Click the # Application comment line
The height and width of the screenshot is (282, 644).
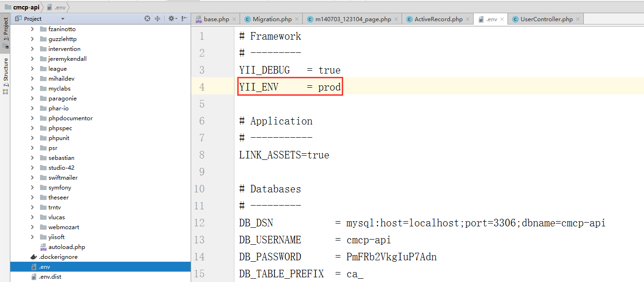276,121
